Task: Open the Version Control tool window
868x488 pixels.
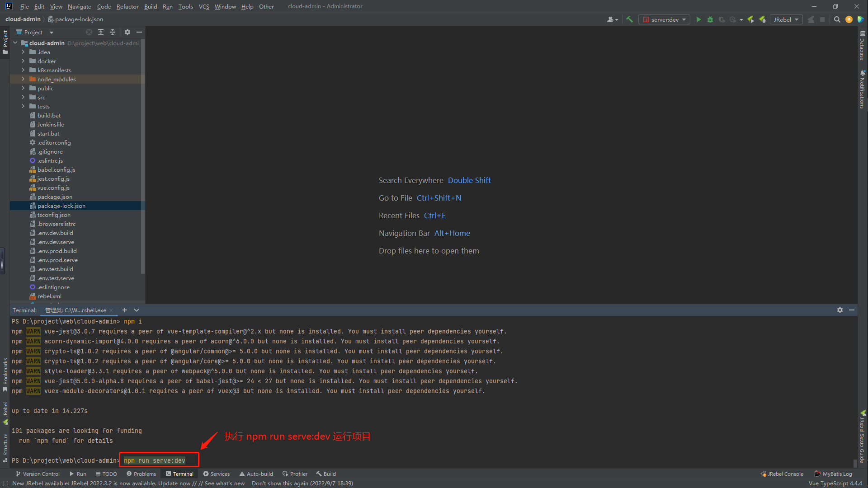Action: pyautogui.click(x=38, y=474)
